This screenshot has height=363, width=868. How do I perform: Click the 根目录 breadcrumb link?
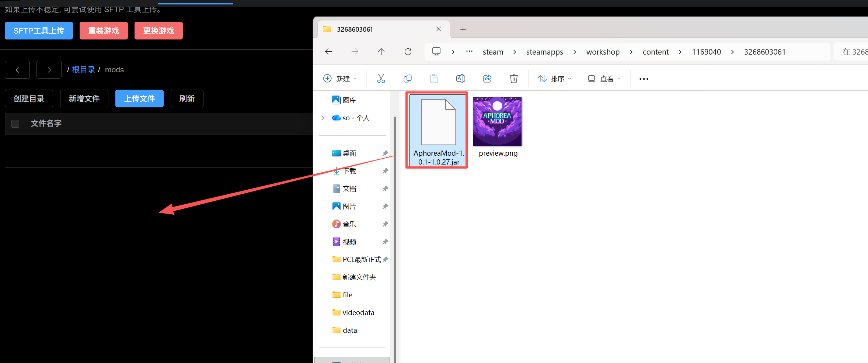(x=83, y=70)
